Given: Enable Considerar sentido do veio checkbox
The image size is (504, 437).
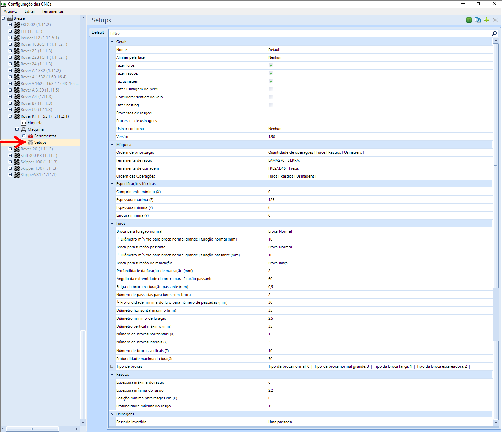Looking at the screenshot, I should (271, 97).
